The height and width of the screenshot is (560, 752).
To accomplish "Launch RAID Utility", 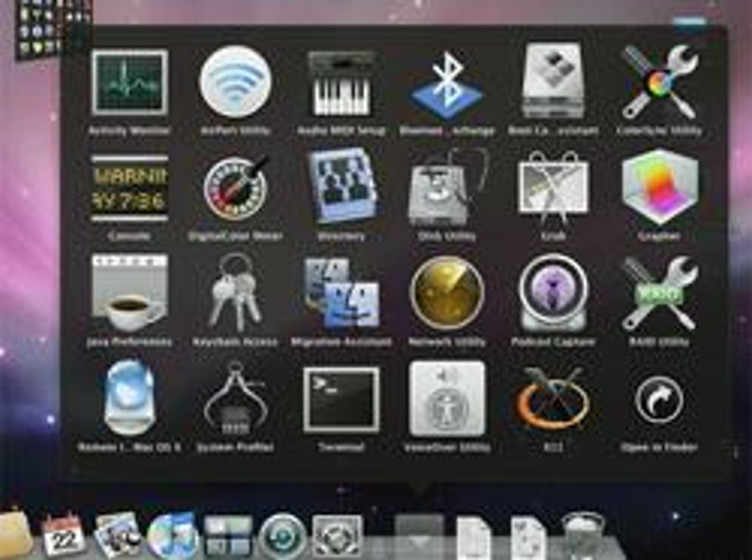I will (x=659, y=294).
